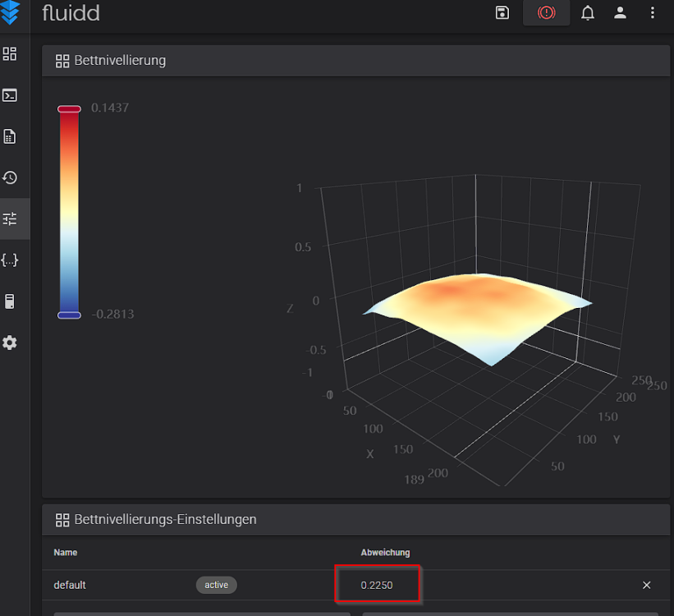The height and width of the screenshot is (616, 674).
Task: Open the System page icon in sidebar
Action: (10, 301)
